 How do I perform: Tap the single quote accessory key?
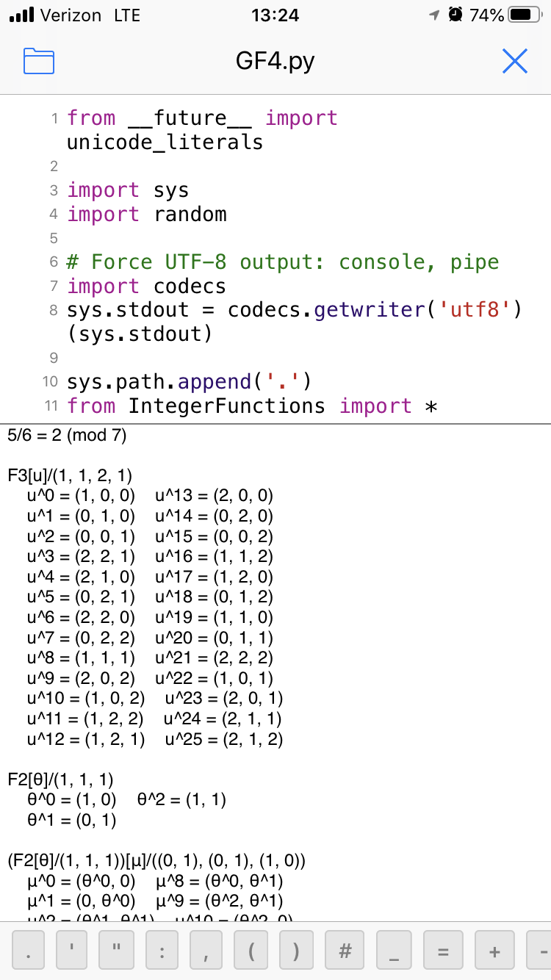tap(72, 949)
